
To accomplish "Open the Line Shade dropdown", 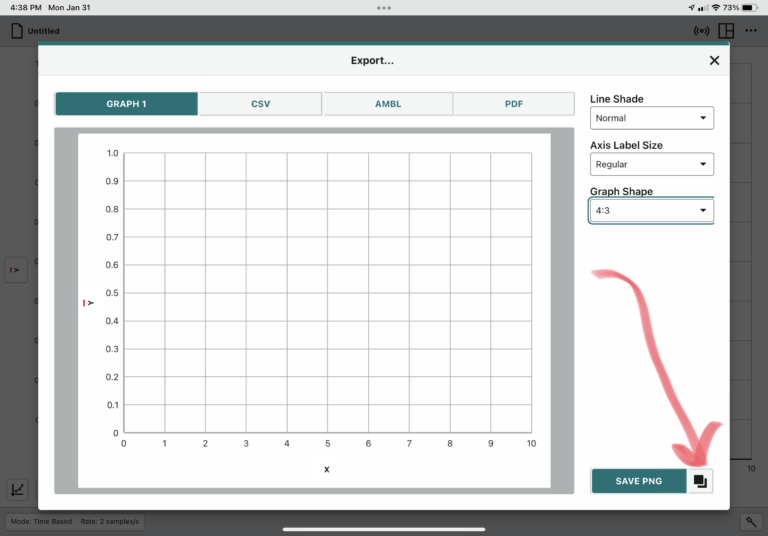I will 651,118.
